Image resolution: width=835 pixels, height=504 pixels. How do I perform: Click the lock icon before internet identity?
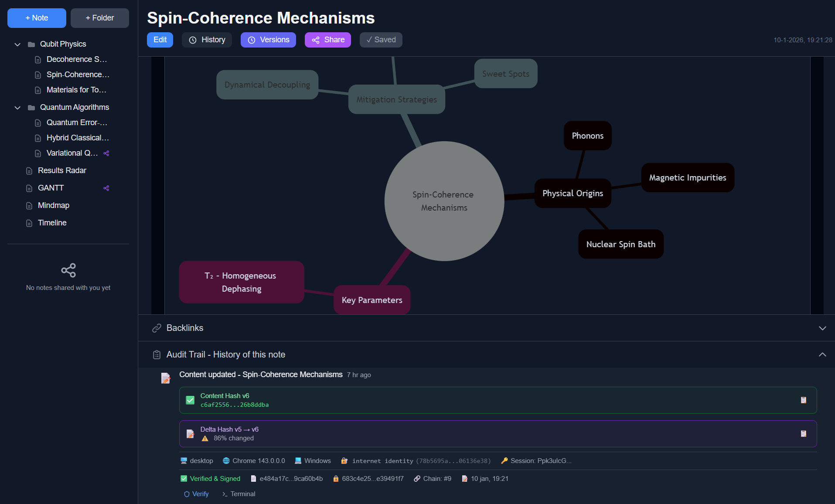tap(344, 460)
